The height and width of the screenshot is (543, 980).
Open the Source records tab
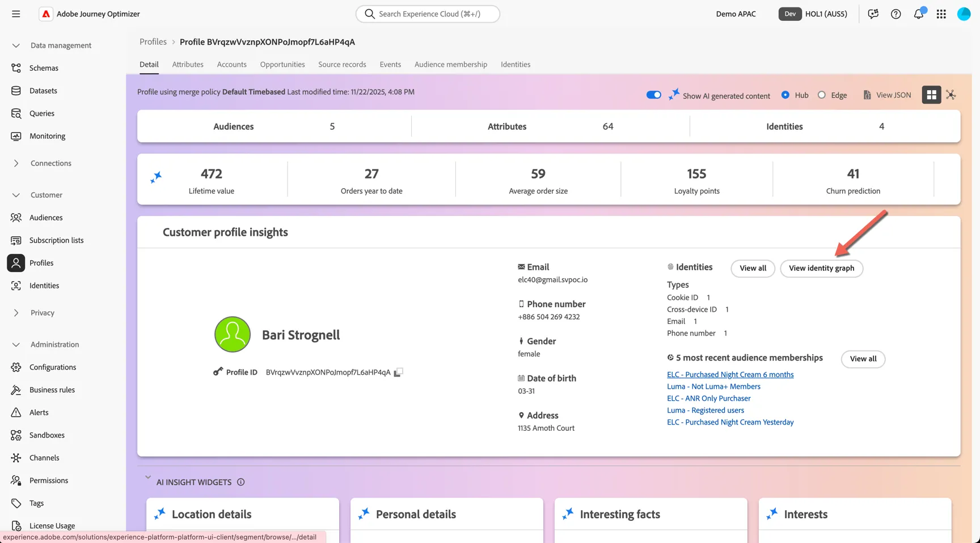point(342,65)
